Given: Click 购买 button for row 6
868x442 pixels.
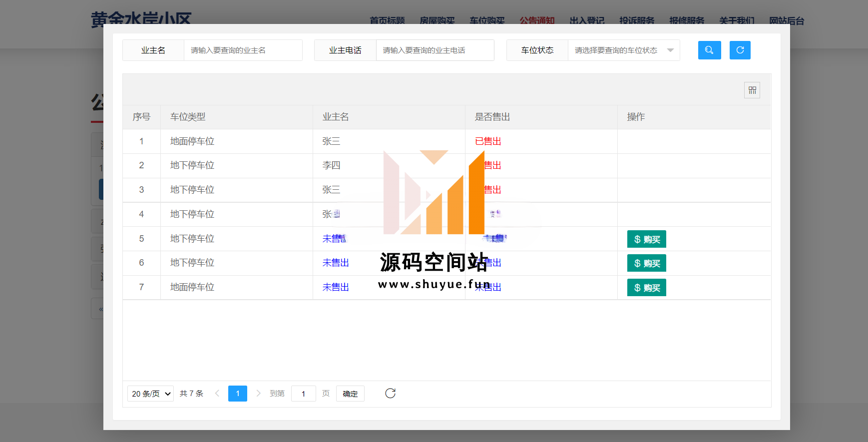Looking at the screenshot, I should tap(647, 263).
